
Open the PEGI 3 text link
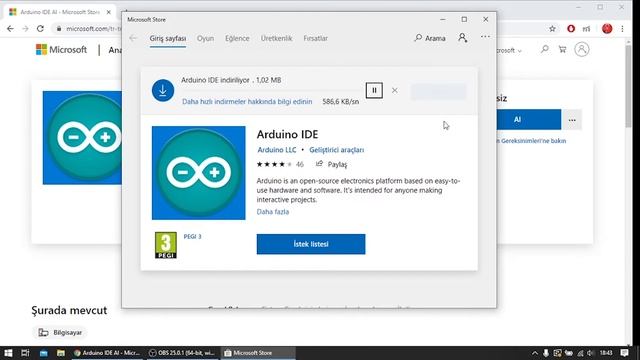click(192, 236)
